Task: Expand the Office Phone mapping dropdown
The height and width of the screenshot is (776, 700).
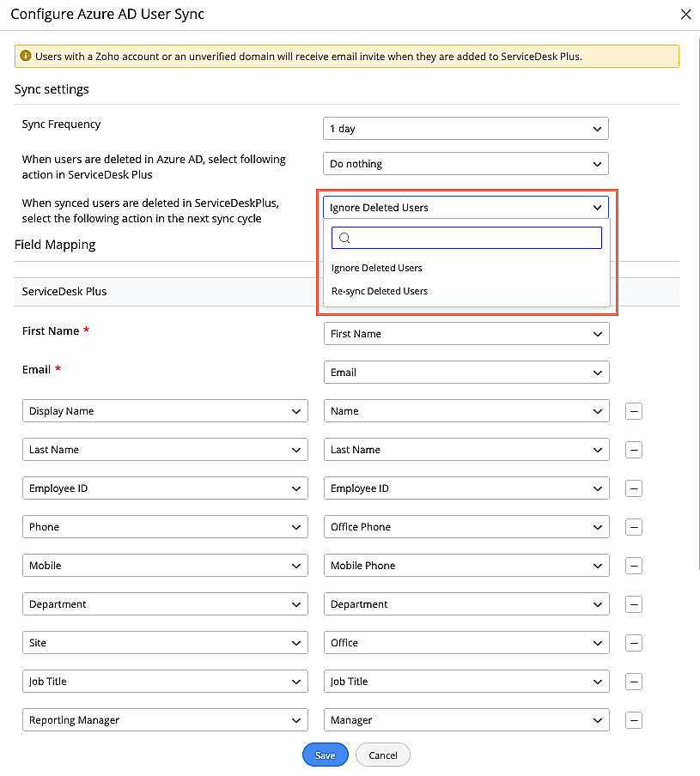Action: 466,527
